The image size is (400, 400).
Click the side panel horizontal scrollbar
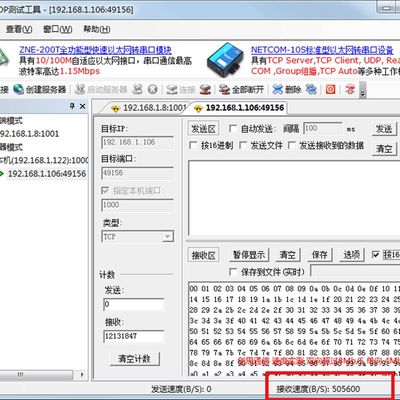[x=37, y=375]
